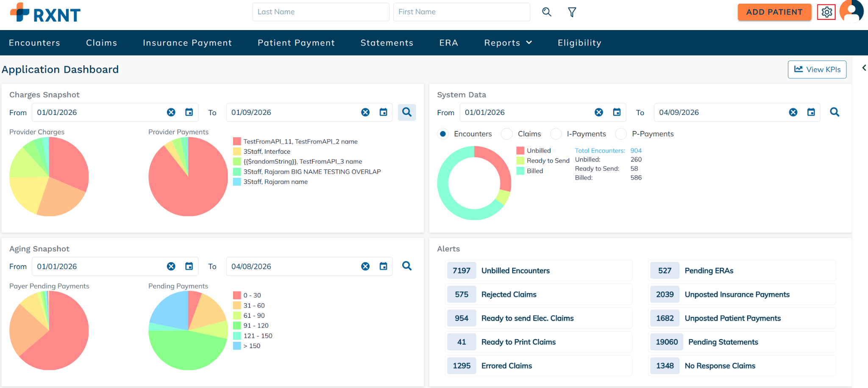Clear the Charges Snapshot To date
Image resolution: width=868 pixels, height=388 pixels.
(365, 112)
